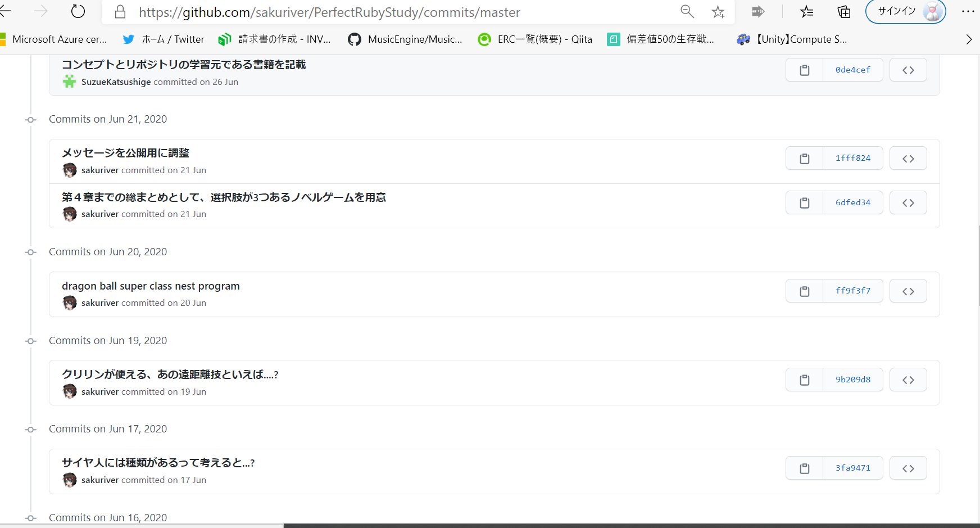Open the browser settings menu (three dots)
The image size is (980, 528).
(x=968, y=11)
